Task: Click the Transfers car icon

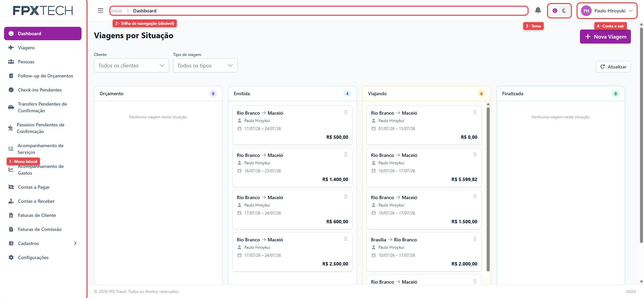Action: pyautogui.click(x=11, y=107)
